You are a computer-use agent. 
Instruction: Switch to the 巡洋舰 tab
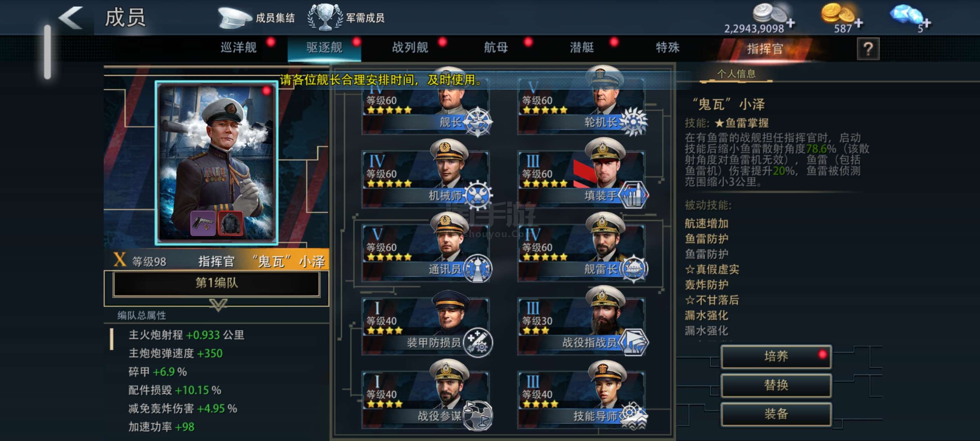(x=239, y=48)
